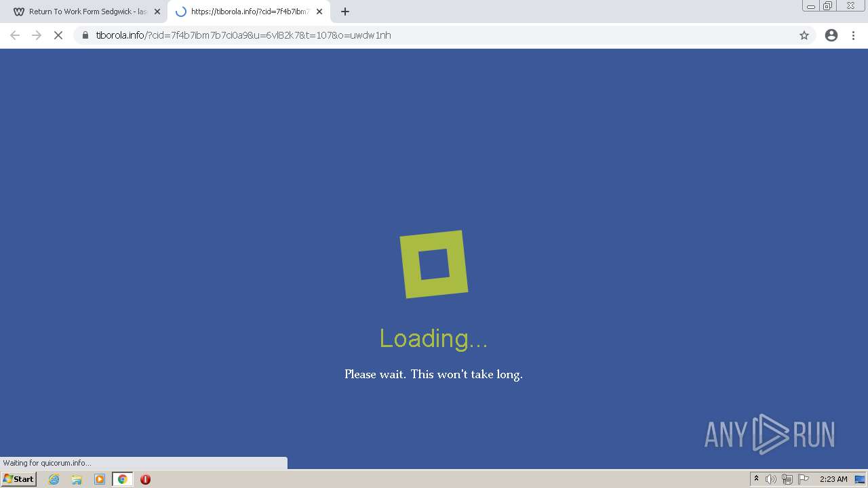Minimize the Chrome window
868x488 pixels.
click(x=811, y=6)
